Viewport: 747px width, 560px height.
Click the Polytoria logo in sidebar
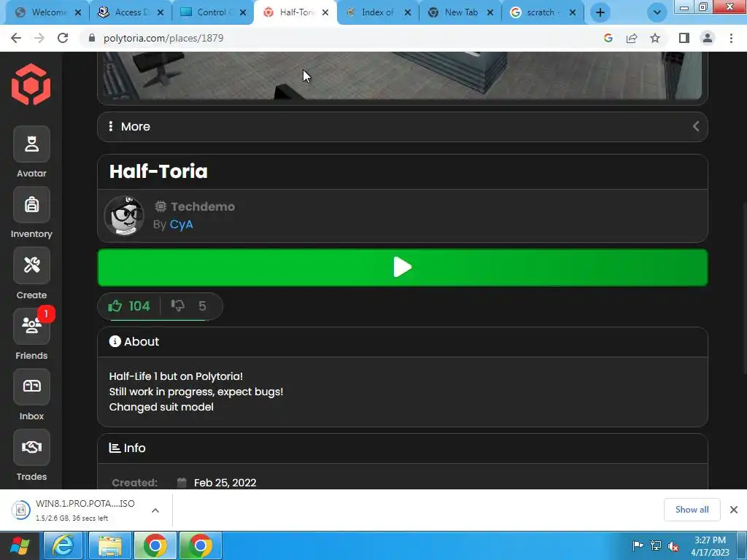point(31,85)
